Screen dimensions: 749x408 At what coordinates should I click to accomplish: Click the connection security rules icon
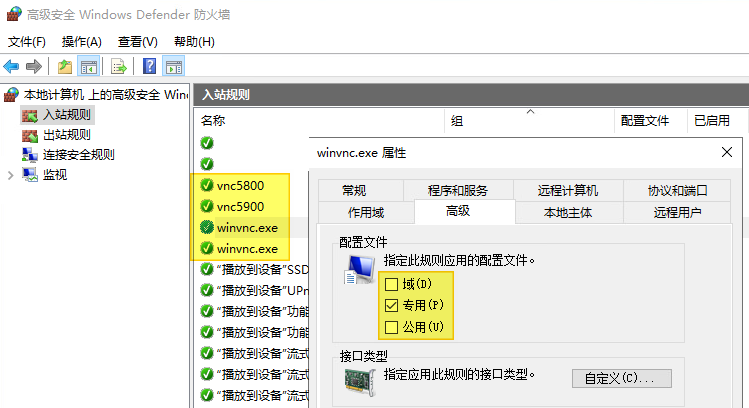30,155
